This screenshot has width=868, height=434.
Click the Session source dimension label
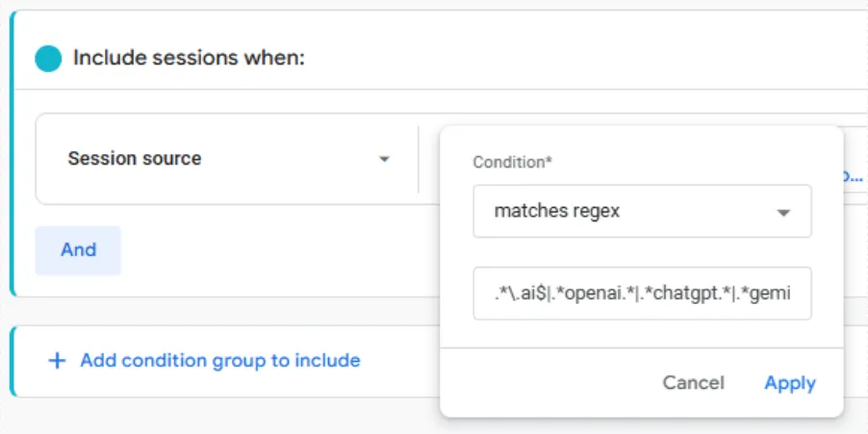pos(135,159)
